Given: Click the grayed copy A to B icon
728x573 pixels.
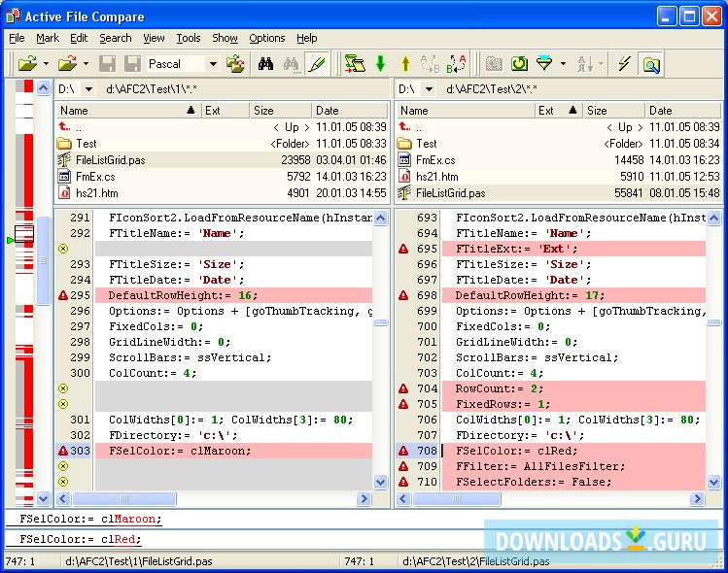Looking at the screenshot, I should click(430, 63).
